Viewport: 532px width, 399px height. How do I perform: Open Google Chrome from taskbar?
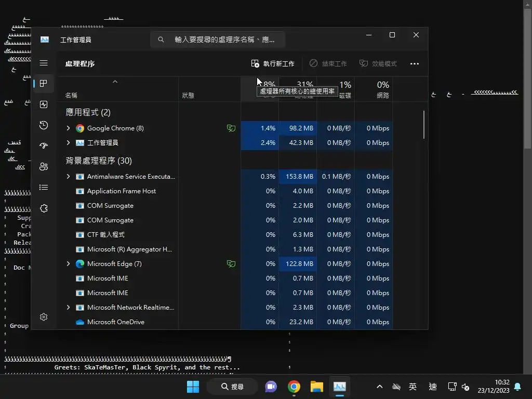coord(294,387)
